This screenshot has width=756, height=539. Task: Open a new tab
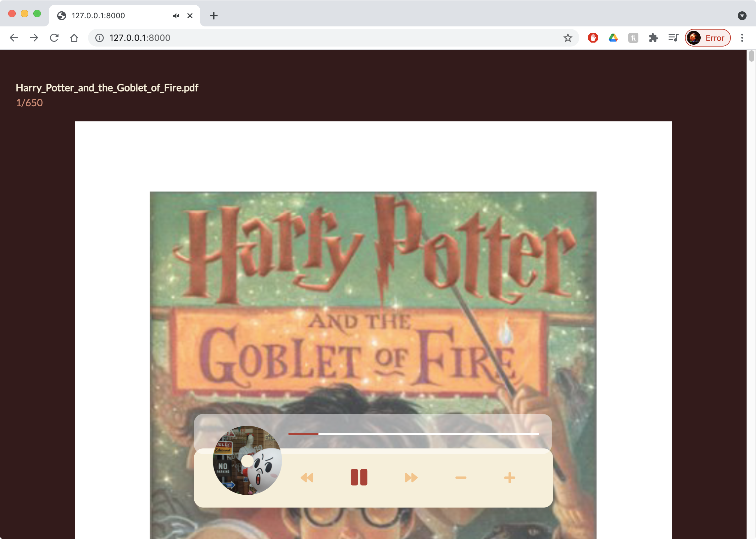(x=214, y=16)
